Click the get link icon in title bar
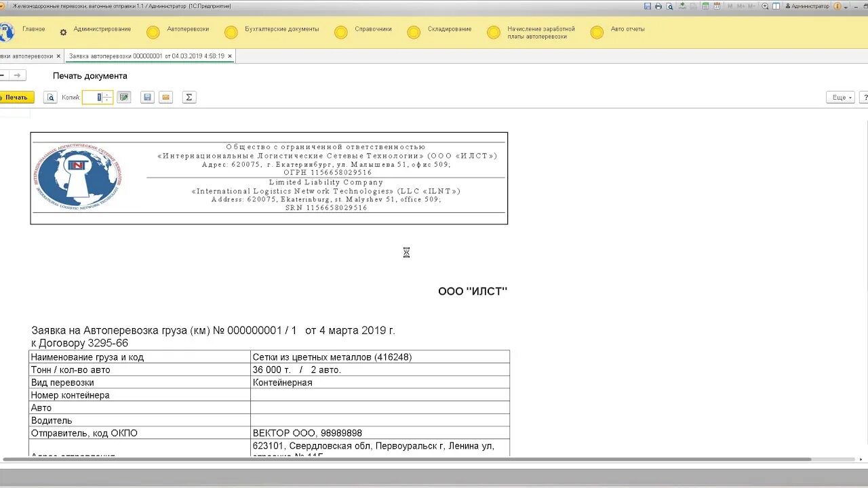 pyautogui.click(x=682, y=6)
